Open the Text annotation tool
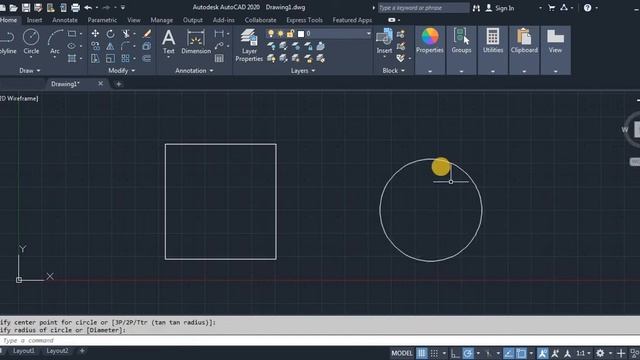 pyautogui.click(x=168, y=41)
